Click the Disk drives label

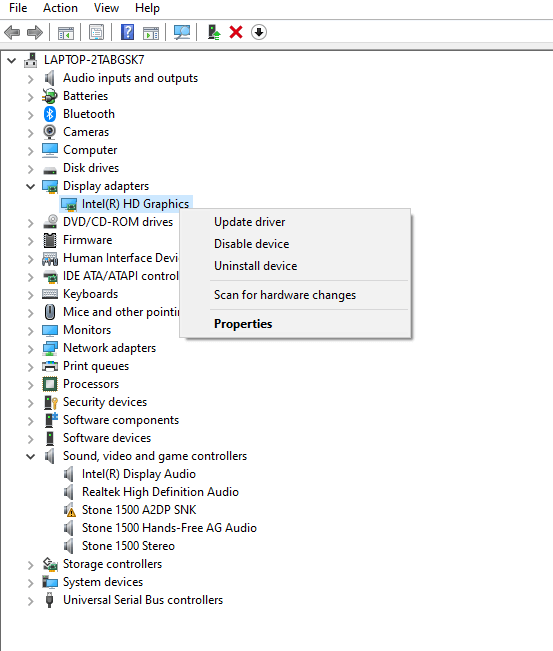(x=91, y=168)
